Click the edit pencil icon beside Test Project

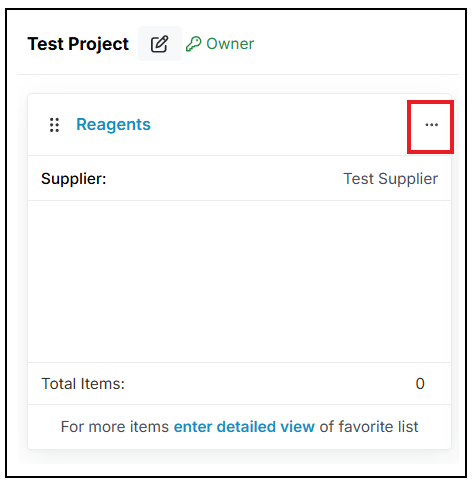tap(160, 44)
